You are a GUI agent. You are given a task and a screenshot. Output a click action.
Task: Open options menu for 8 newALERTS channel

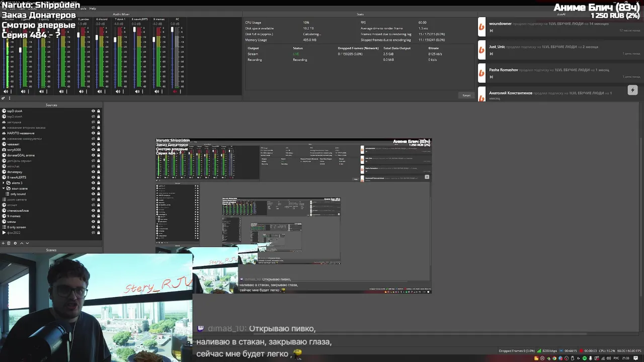coord(142,92)
